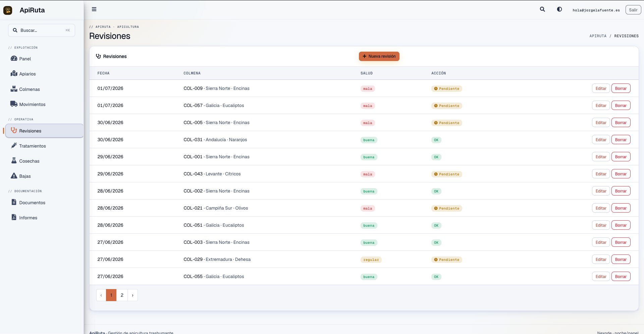Go to Colmenas section

[44, 89]
